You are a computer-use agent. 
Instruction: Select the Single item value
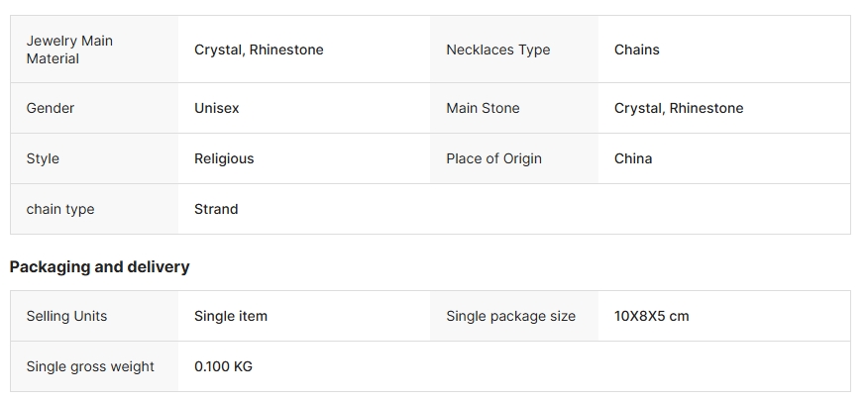pos(231,316)
